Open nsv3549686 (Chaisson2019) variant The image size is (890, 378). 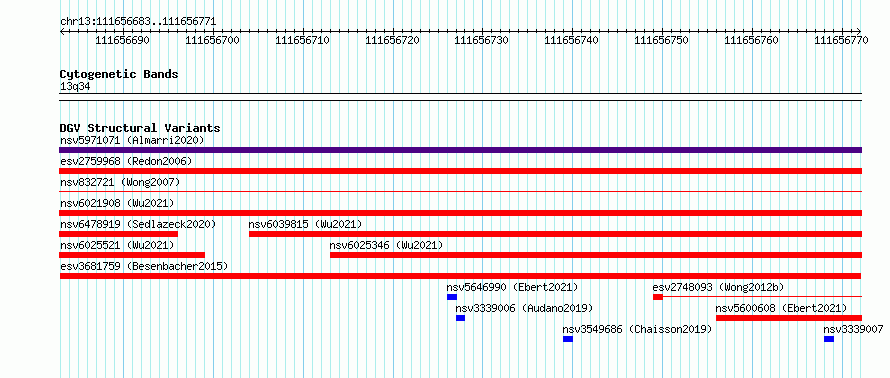(x=637, y=329)
